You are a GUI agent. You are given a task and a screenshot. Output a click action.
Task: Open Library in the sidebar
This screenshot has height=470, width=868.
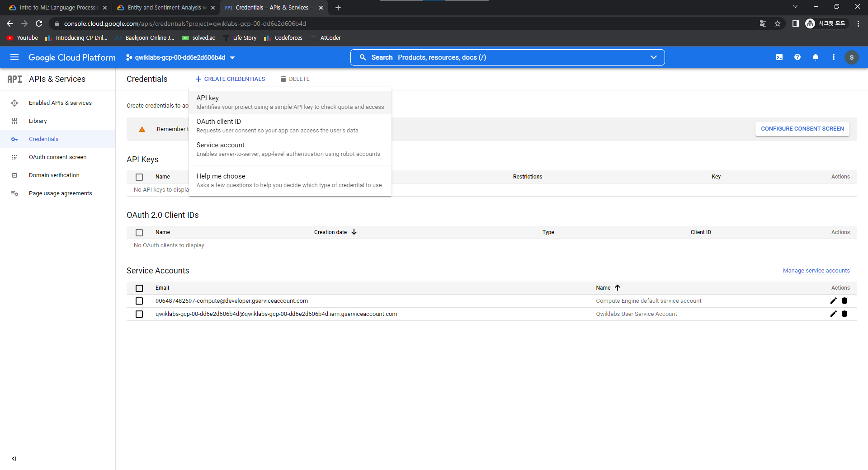tap(57, 121)
